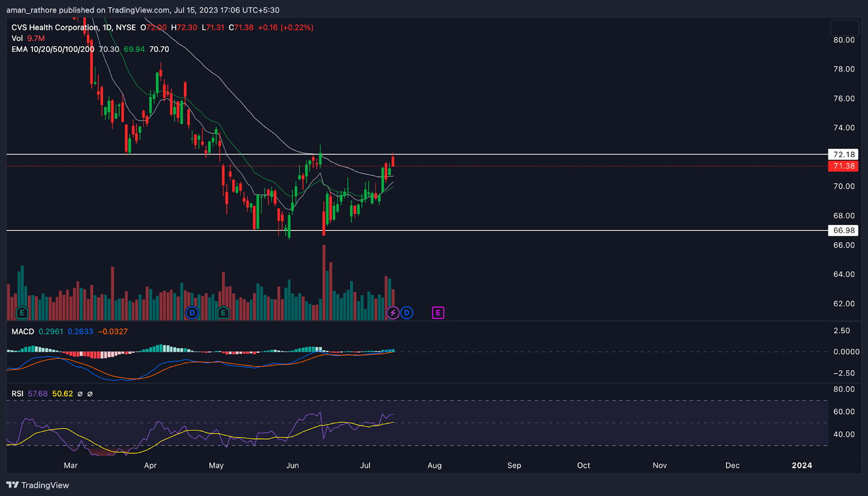Click the MACD signal value 0.2633

point(80,332)
